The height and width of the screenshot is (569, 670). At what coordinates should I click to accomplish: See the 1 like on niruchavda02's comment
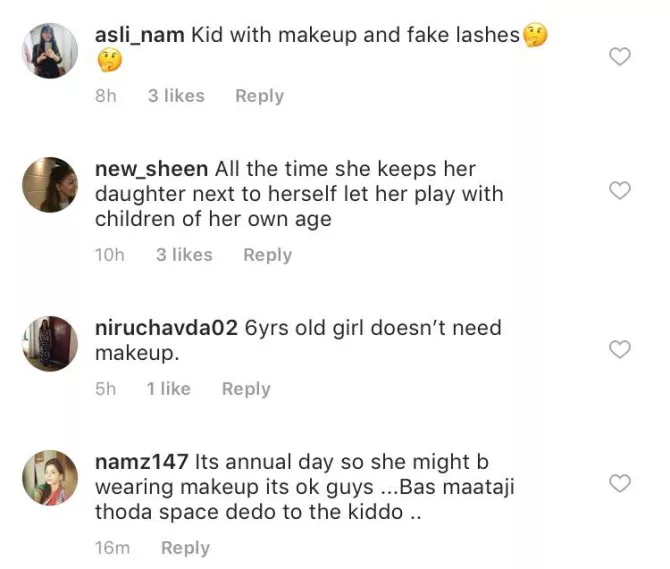pyautogui.click(x=168, y=389)
